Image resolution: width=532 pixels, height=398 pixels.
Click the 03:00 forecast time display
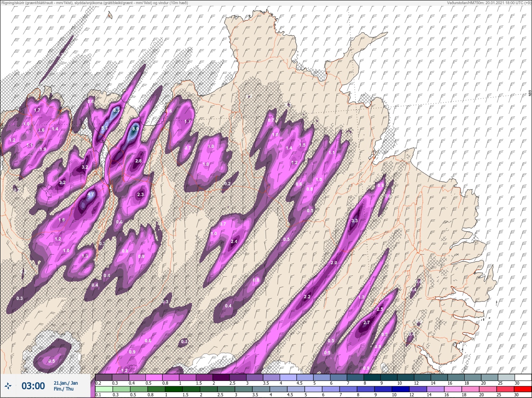point(33,386)
